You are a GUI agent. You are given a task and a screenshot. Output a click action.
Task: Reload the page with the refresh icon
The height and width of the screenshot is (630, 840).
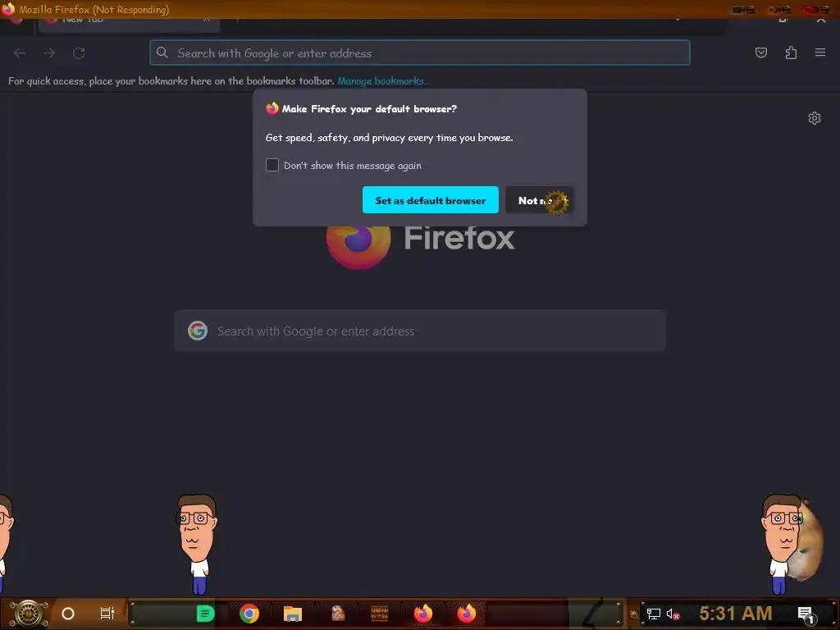click(x=79, y=53)
